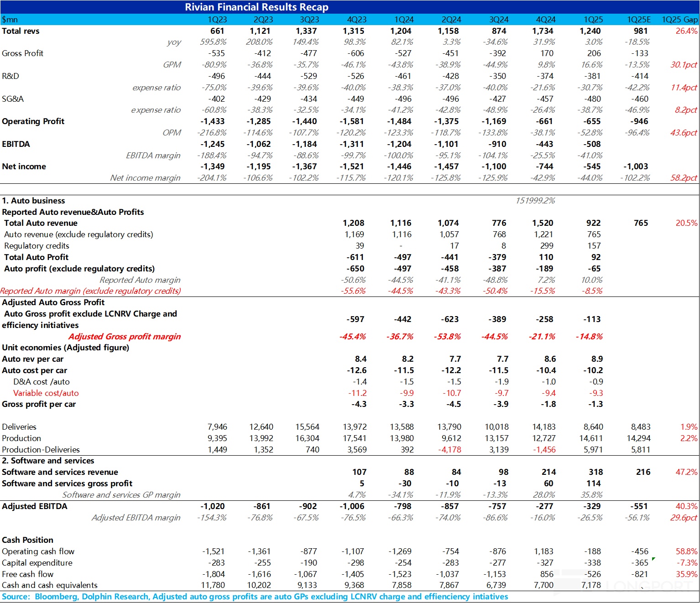700x603 pixels.
Task: Select 4Q24 Regulatory credits value 299
Action: 547,246
